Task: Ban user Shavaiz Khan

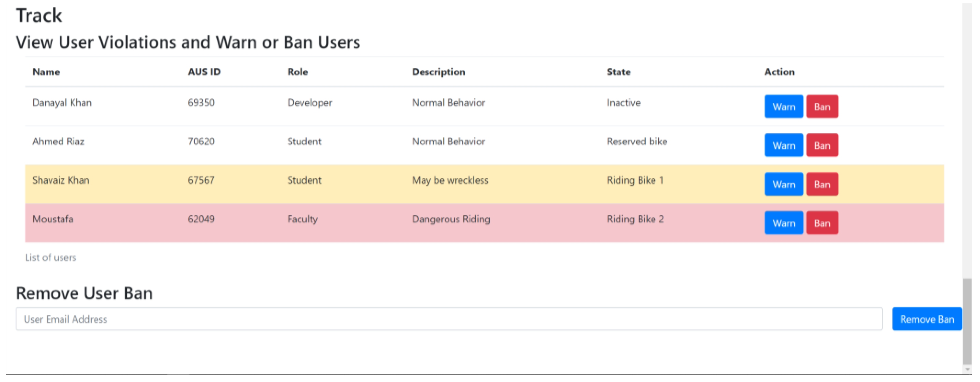Action: coord(822,184)
